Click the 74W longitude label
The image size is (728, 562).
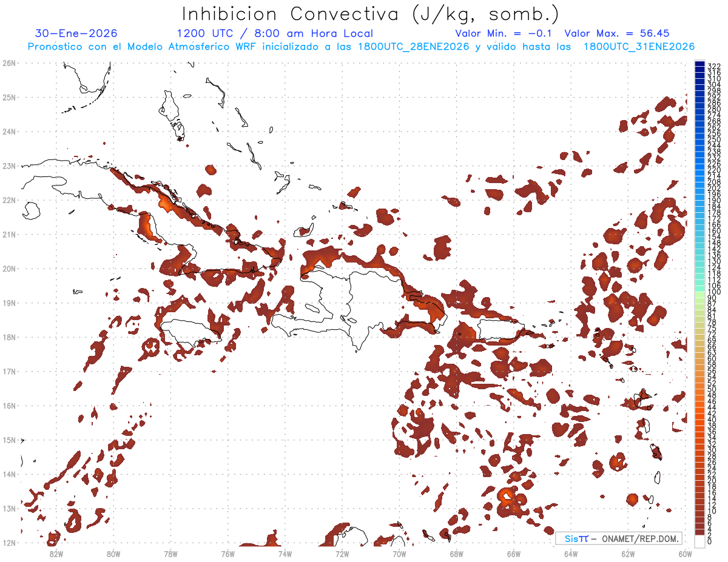click(285, 554)
